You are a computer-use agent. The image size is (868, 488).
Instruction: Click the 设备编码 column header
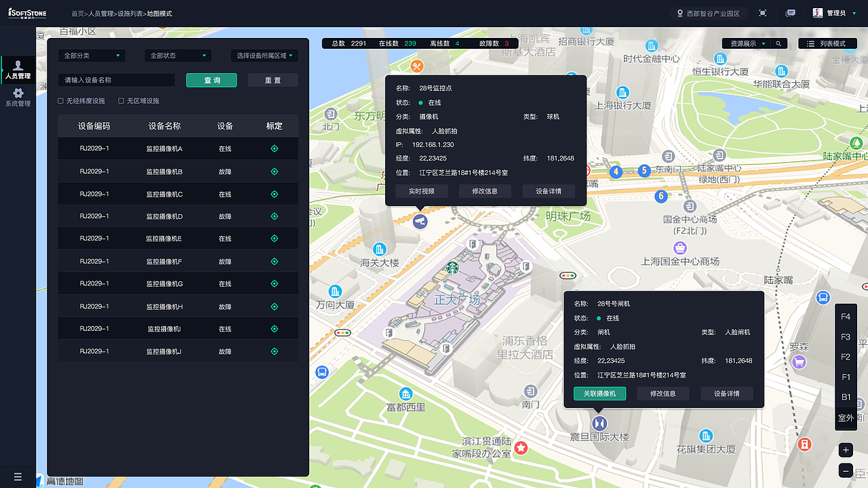click(94, 126)
